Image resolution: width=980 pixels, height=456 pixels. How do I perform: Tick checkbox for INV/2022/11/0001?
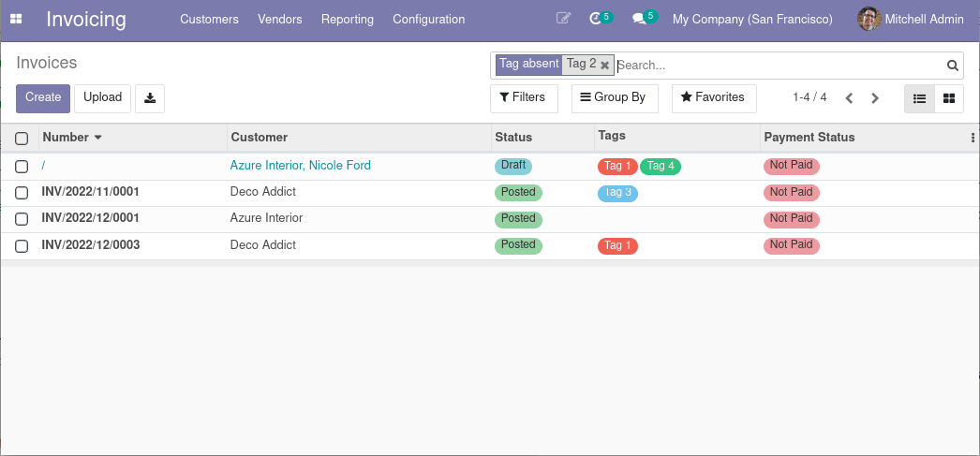point(22,192)
